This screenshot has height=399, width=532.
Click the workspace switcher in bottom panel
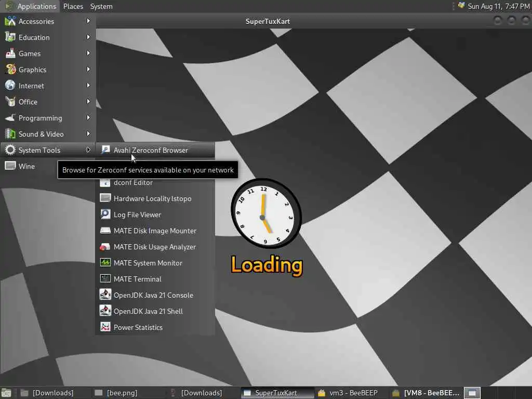pos(472,393)
